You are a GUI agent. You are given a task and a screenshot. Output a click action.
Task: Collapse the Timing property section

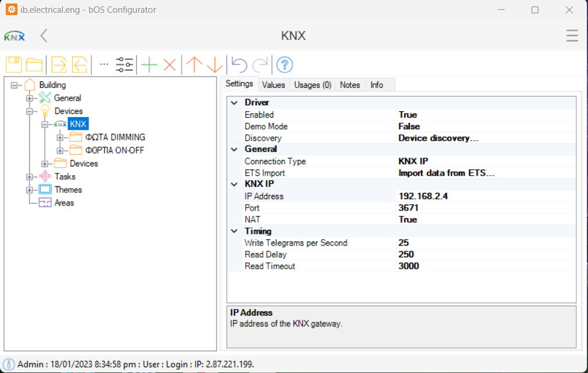pos(235,232)
